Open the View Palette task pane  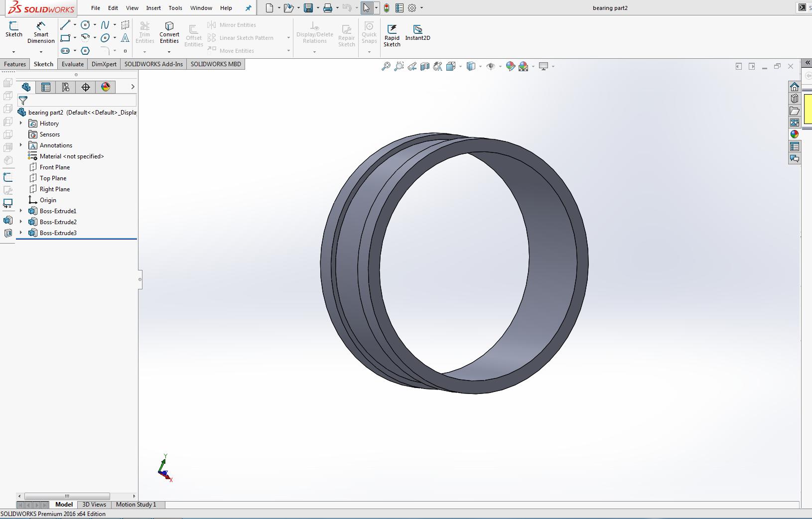coord(795,123)
